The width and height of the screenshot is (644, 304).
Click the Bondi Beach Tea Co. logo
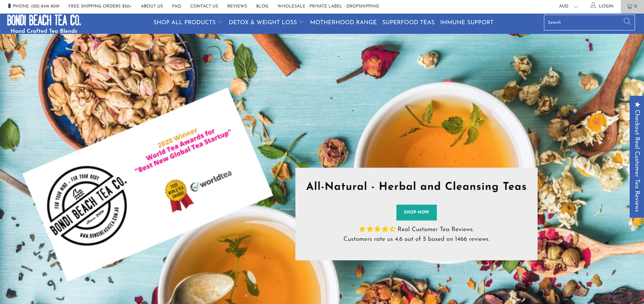point(44,24)
